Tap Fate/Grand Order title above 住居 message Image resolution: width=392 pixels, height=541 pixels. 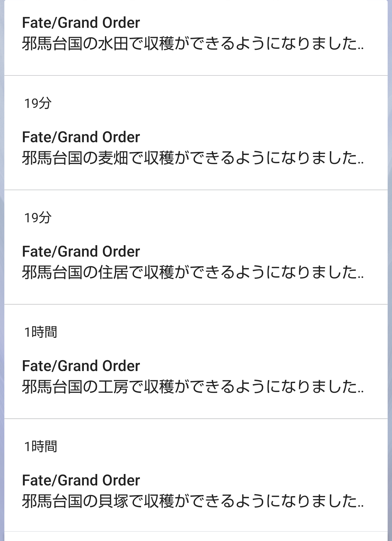point(81,251)
